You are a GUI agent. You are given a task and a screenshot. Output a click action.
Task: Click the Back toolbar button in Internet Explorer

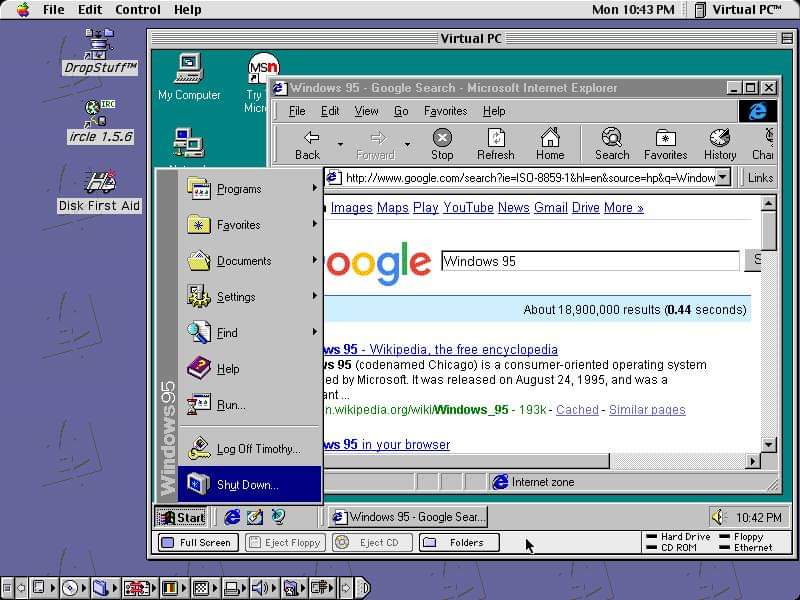(x=308, y=145)
